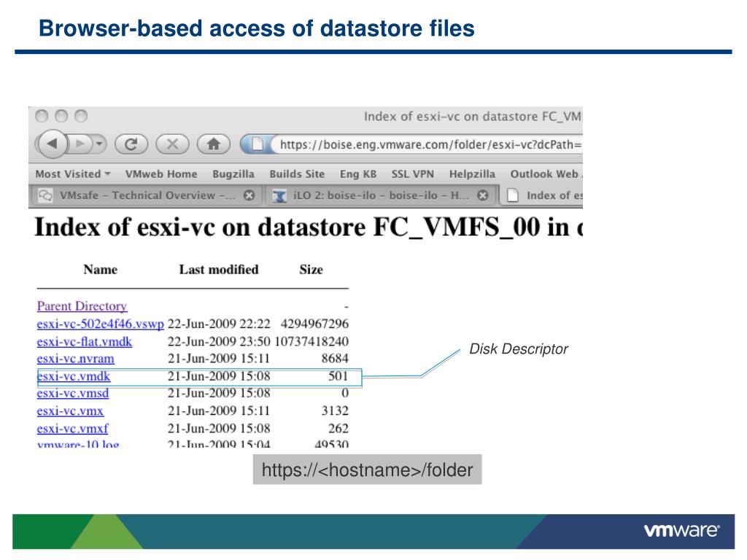Click the size value 8684

[335, 358]
